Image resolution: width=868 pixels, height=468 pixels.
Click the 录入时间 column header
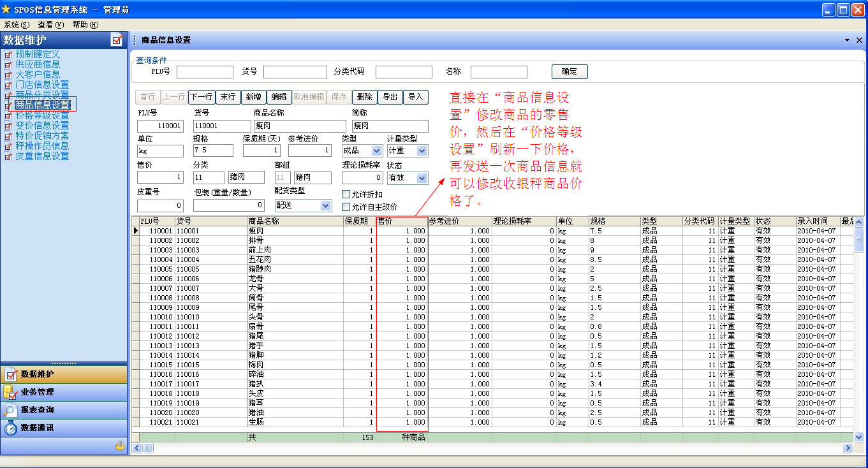[x=818, y=221]
